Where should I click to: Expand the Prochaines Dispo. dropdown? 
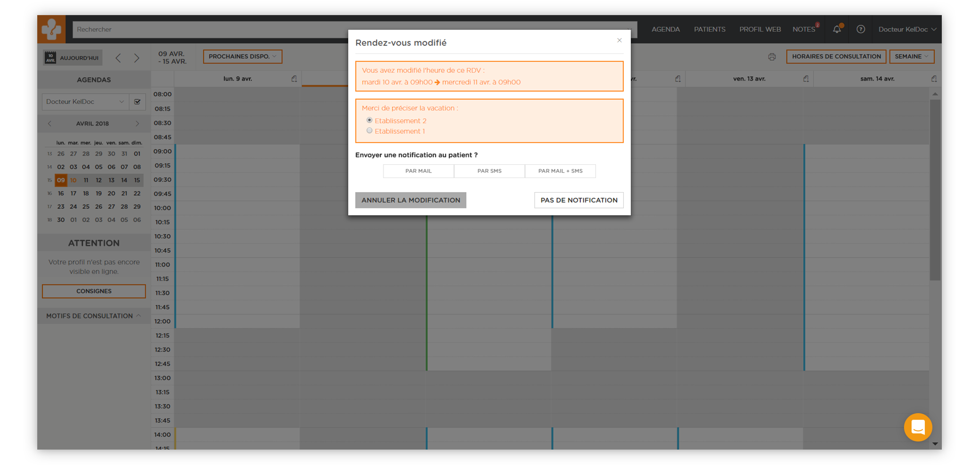(242, 56)
